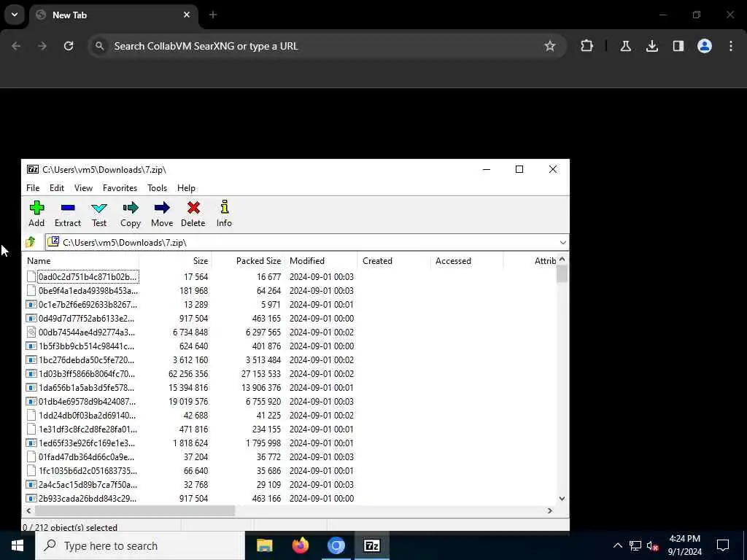Open File Explorer from the taskbar

[x=264, y=545]
